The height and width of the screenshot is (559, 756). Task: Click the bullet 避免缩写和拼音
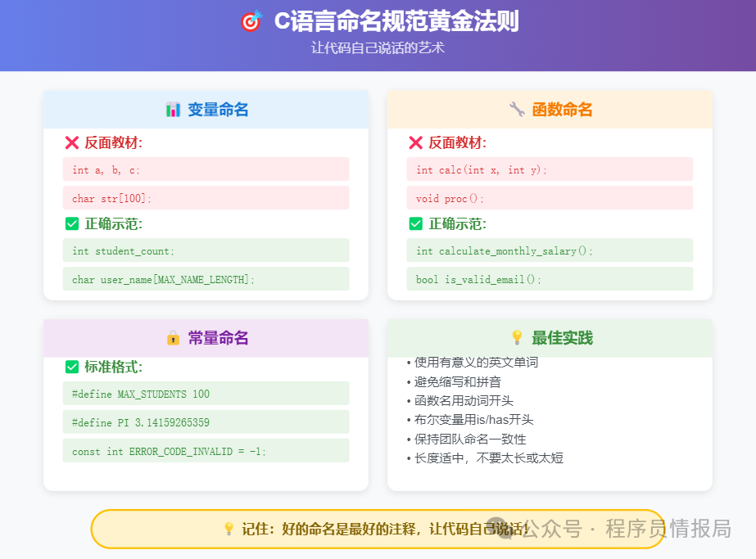point(454,382)
